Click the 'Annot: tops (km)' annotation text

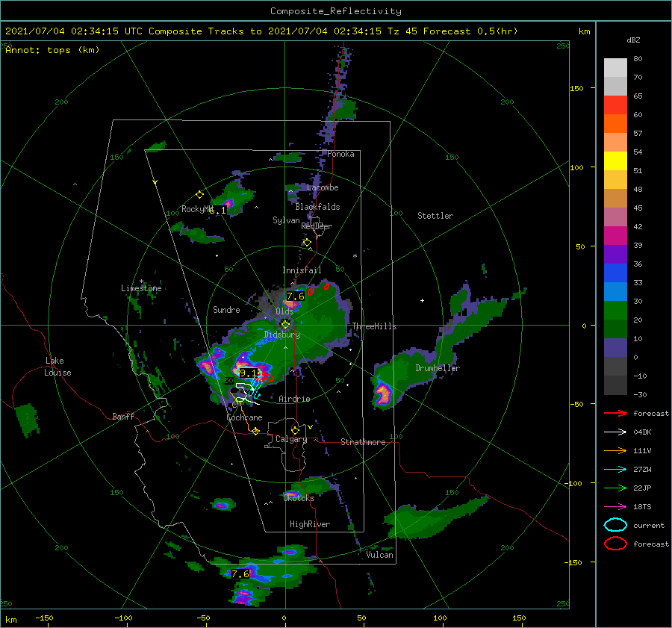[x=52, y=50]
